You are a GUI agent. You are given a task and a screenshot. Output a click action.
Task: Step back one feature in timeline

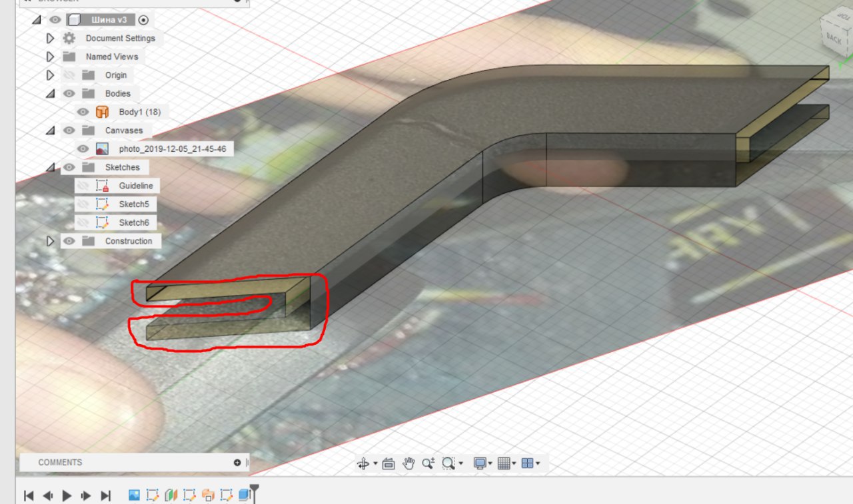pyautogui.click(x=48, y=495)
